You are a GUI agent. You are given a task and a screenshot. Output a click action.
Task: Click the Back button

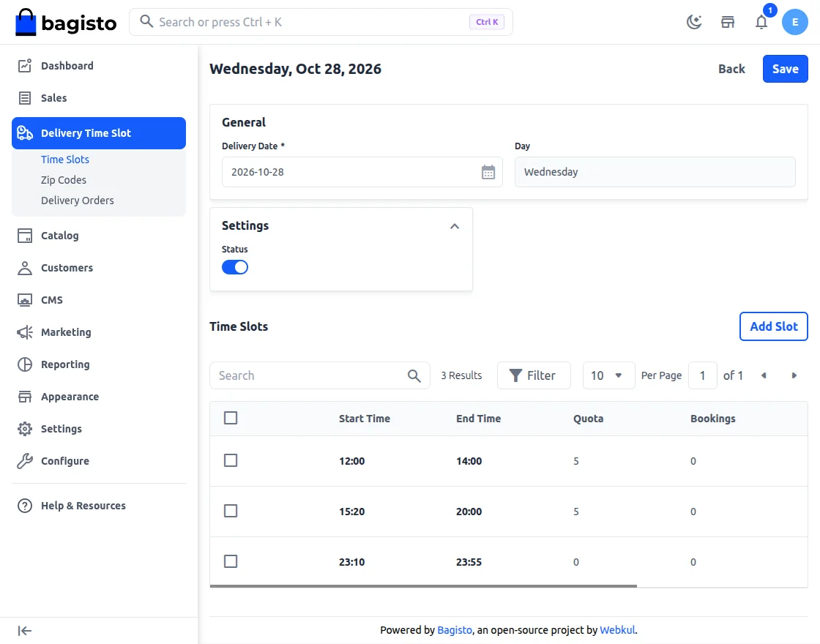pyautogui.click(x=731, y=69)
